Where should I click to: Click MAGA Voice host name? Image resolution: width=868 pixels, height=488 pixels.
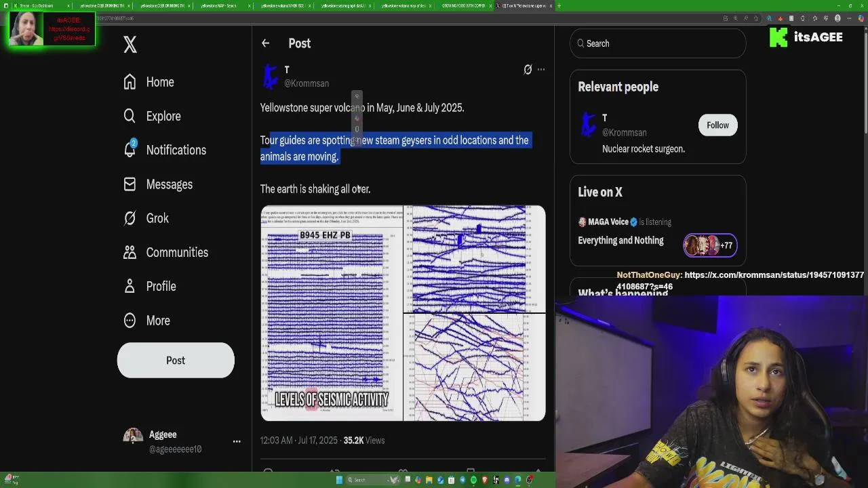tap(608, 222)
